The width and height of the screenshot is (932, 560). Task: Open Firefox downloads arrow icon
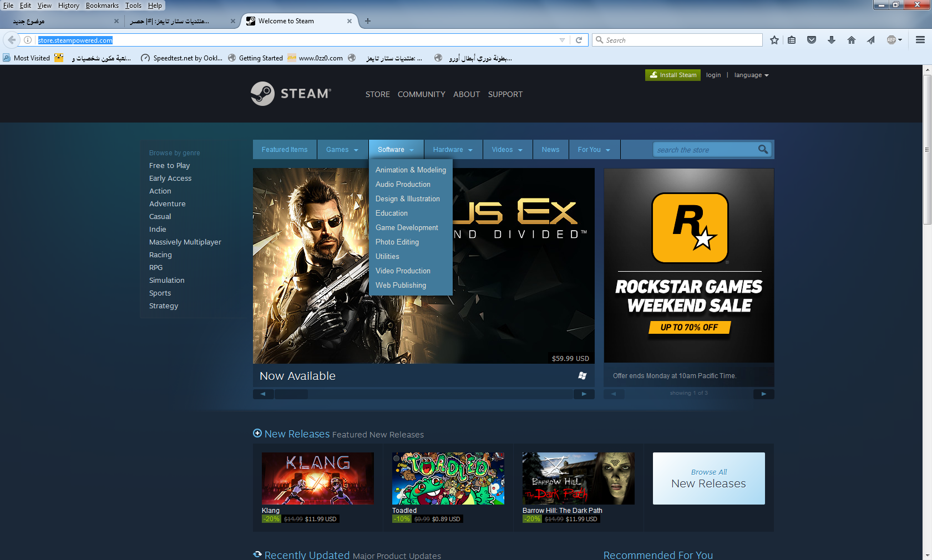coord(831,40)
